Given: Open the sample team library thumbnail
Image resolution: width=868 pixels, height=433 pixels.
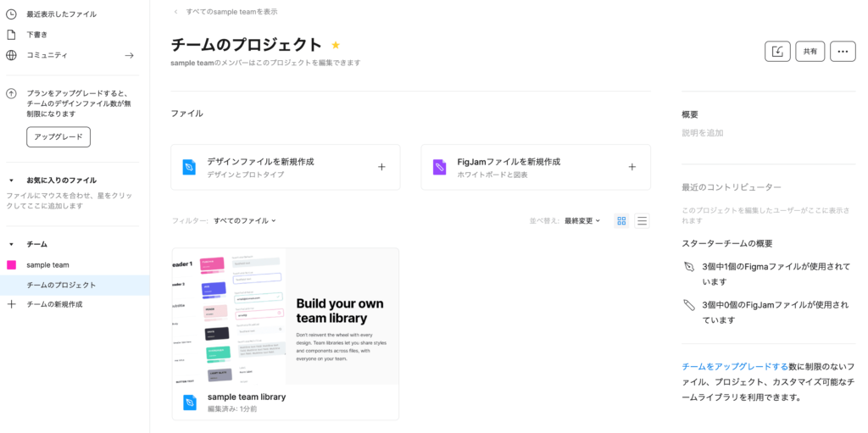Looking at the screenshot, I should pos(285,316).
